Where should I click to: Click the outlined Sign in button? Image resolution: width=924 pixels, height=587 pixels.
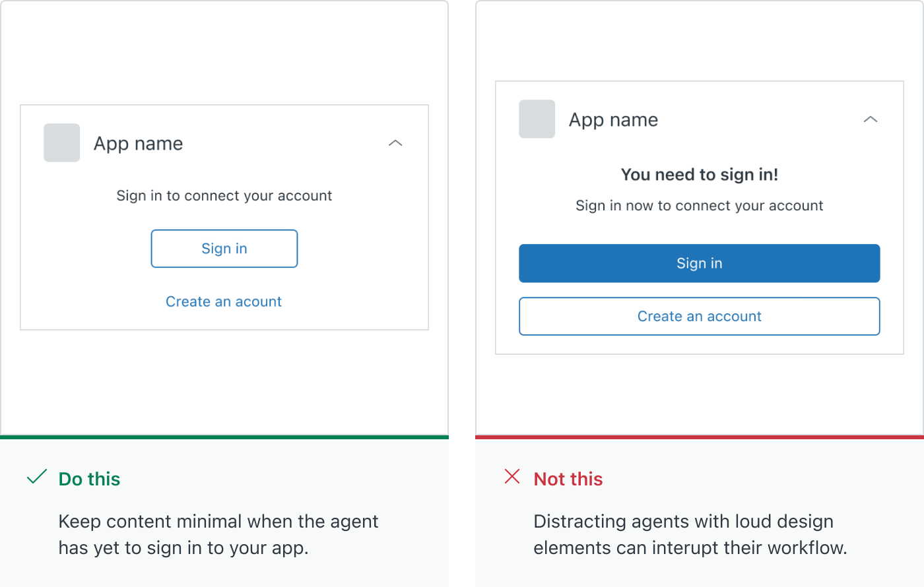click(224, 249)
